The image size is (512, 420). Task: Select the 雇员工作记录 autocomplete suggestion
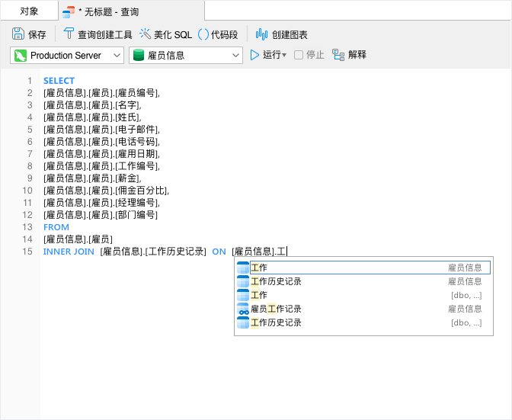[x=363, y=309]
